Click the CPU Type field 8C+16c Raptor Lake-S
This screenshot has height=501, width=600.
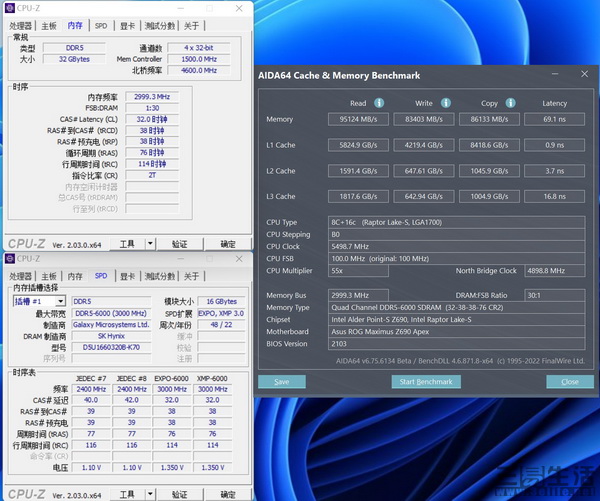click(x=457, y=222)
